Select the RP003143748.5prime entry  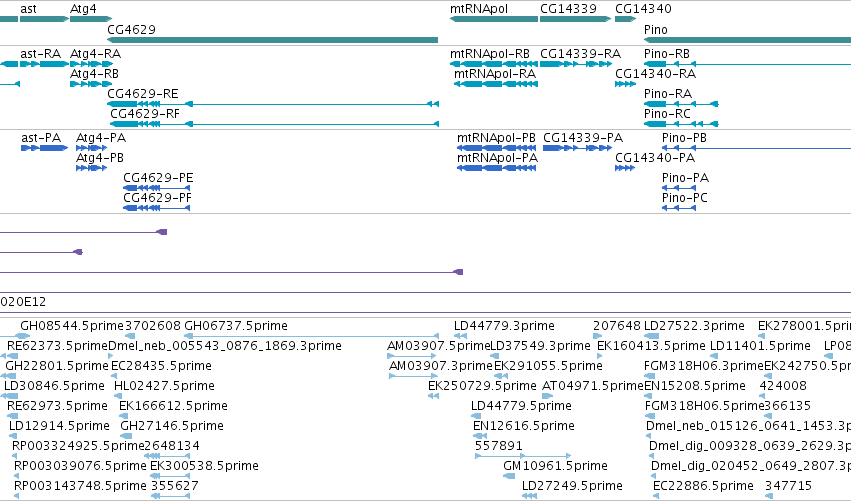[x=80, y=486]
